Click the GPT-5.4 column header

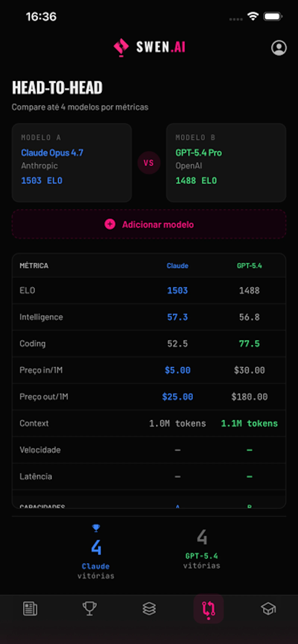249,265
